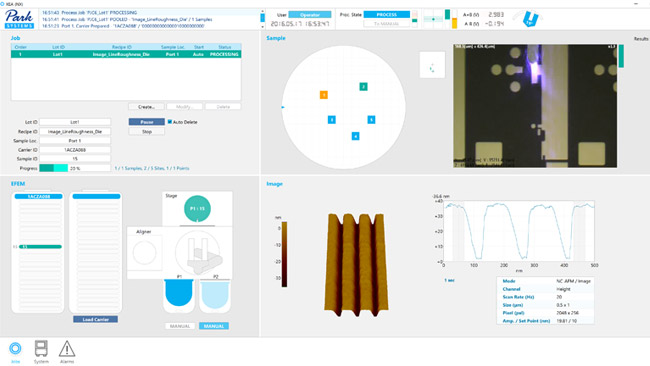The height and width of the screenshot is (366, 650).
Task: Open the Jobs view icon
Action: point(15,349)
